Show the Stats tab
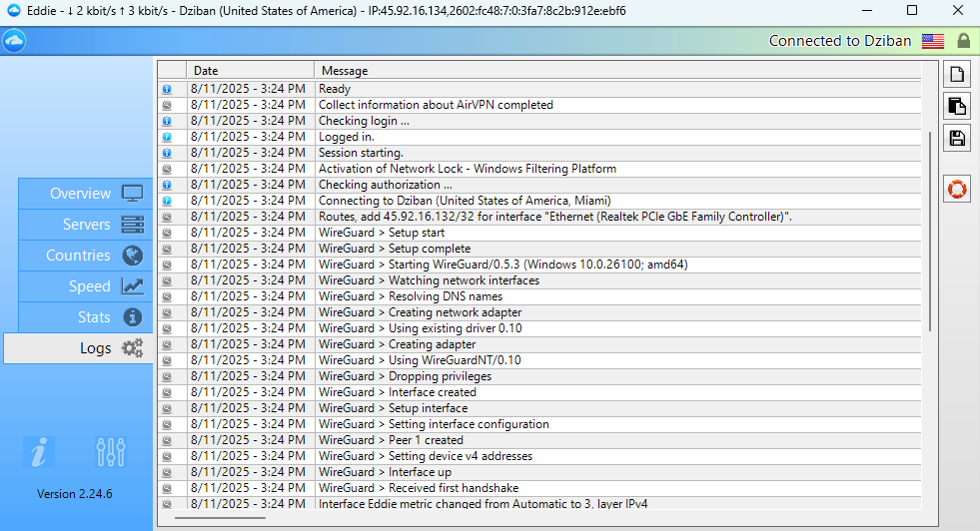The image size is (980, 531). (x=86, y=317)
